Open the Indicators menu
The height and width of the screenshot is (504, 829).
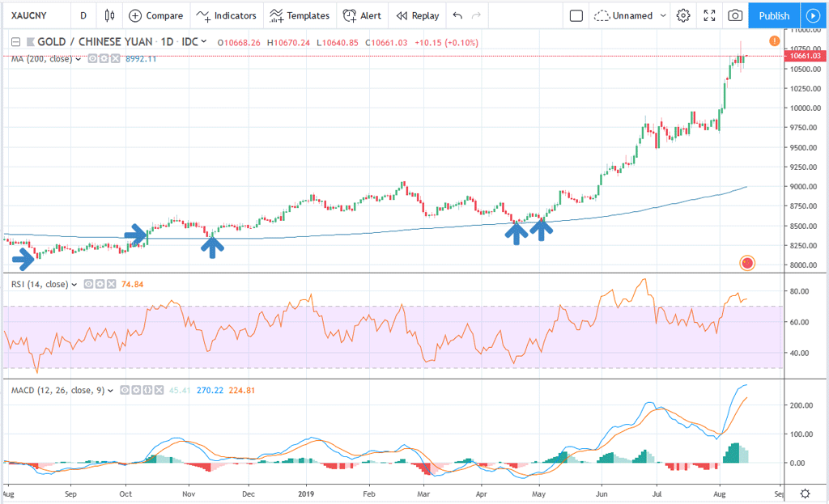coord(227,15)
